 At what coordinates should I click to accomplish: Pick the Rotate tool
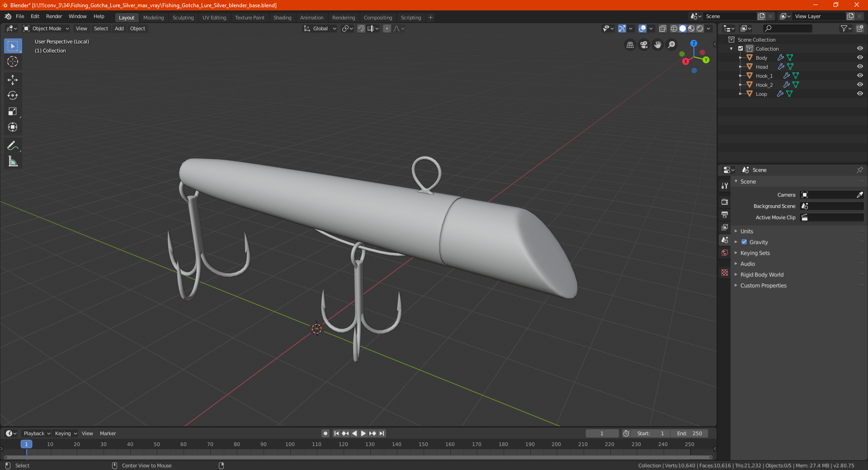point(13,95)
